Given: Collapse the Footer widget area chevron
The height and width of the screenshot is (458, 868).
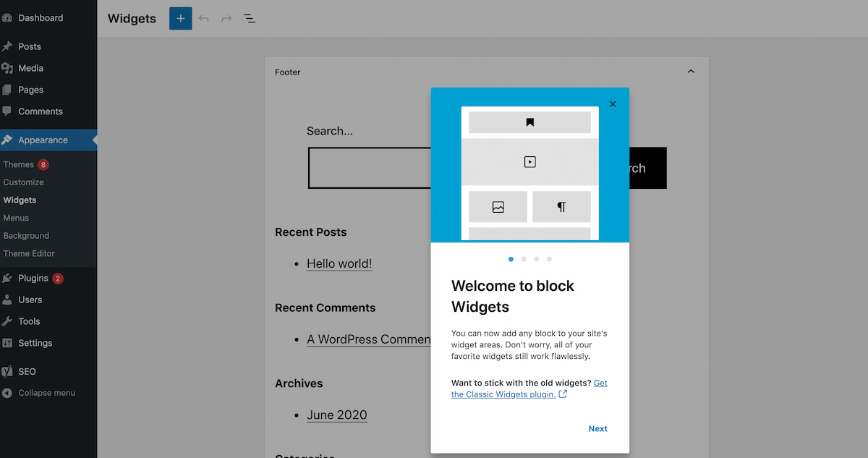Looking at the screenshot, I should (691, 72).
